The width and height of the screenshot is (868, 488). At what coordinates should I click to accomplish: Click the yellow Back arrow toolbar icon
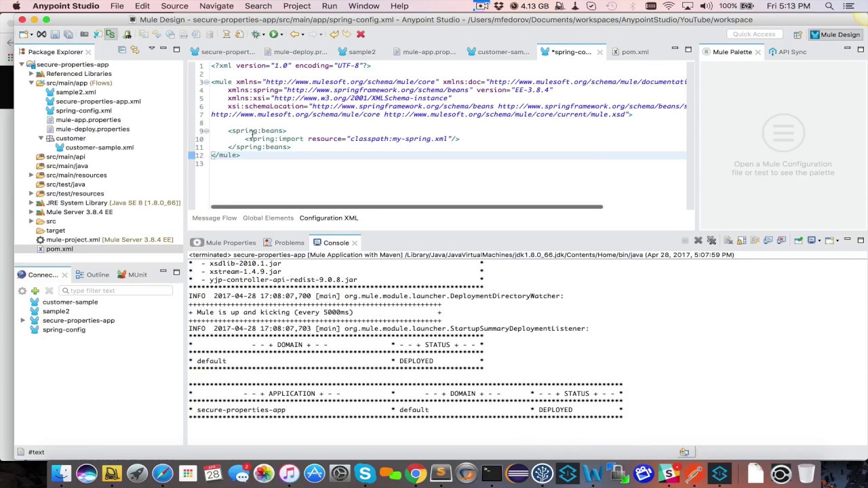294,34
